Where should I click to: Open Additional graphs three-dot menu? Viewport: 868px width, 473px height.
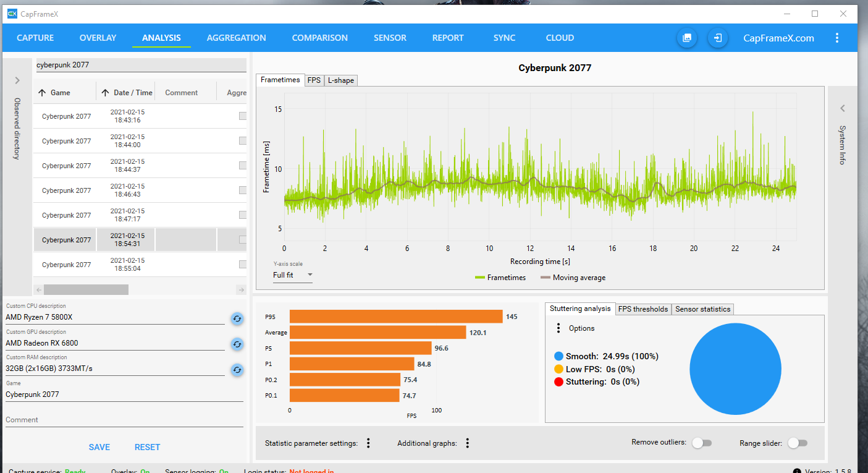click(468, 443)
